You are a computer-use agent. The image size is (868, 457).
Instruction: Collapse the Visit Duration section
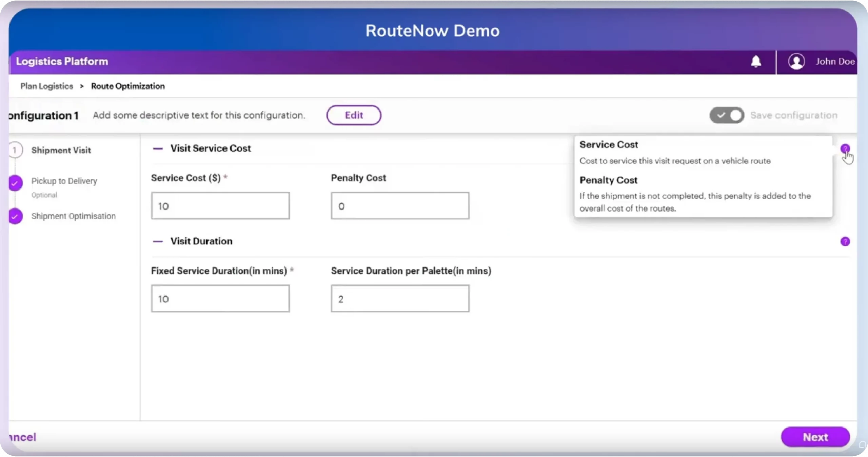pos(158,241)
